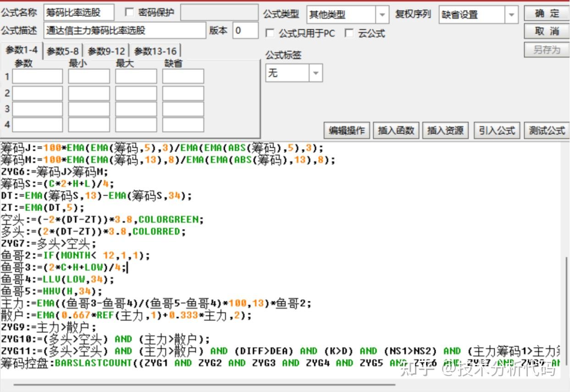Click row 2 最大 field
The width and height of the screenshot is (570, 392).
click(136, 93)
